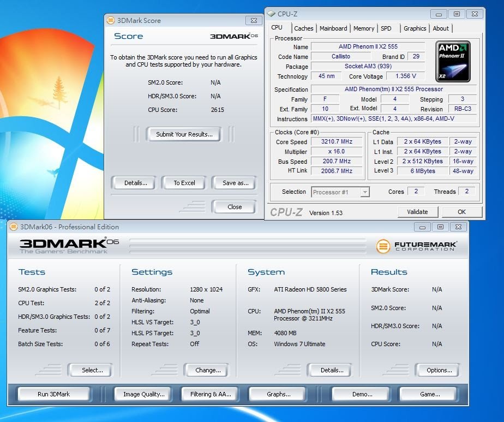Click the Core Speed value 3210.7 MHz
504x422 pixels.
coord(337,141)
